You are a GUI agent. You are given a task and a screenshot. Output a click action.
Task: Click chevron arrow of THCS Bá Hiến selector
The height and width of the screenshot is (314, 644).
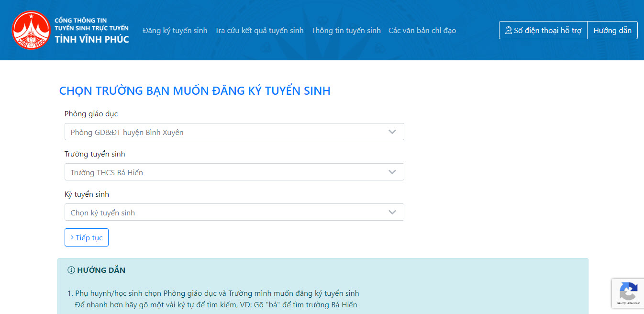pos(392,172)
